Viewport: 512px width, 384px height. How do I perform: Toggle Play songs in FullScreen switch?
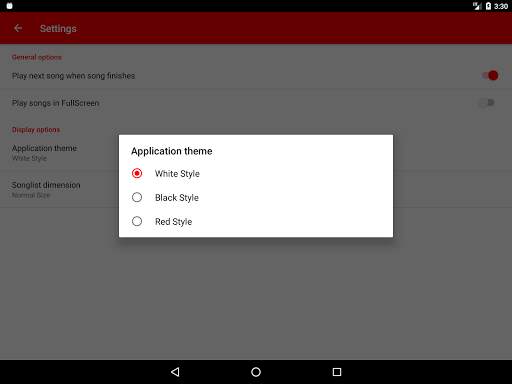click(x=487, y=103)
